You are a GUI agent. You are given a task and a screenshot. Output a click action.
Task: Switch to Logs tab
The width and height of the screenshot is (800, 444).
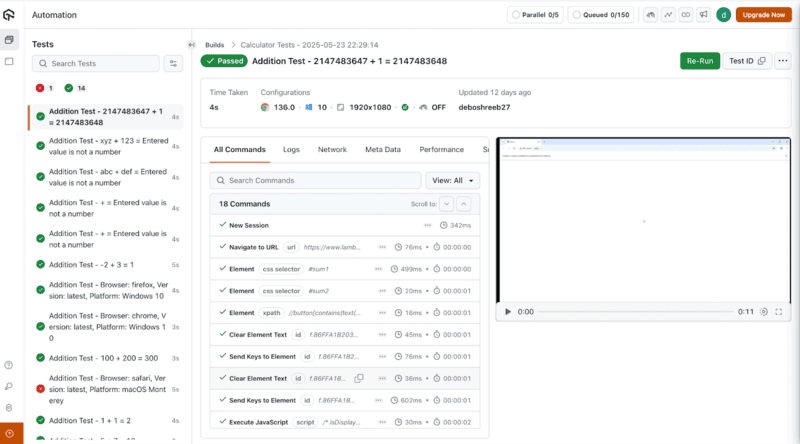[x=291, y=150]
